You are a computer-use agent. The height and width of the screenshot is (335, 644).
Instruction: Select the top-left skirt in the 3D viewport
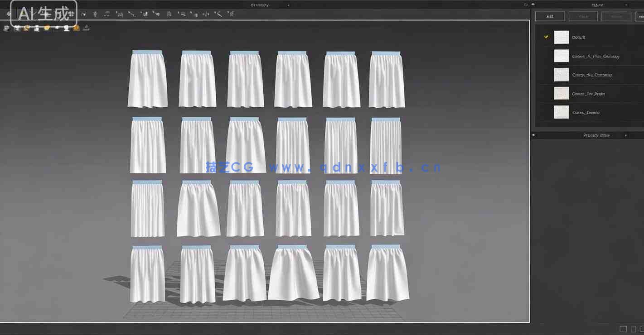[147, 79]
